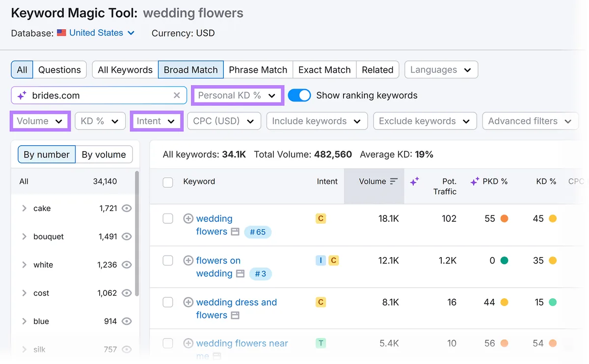Toggle Show ranking keywords switch

[x=299, y=95]
